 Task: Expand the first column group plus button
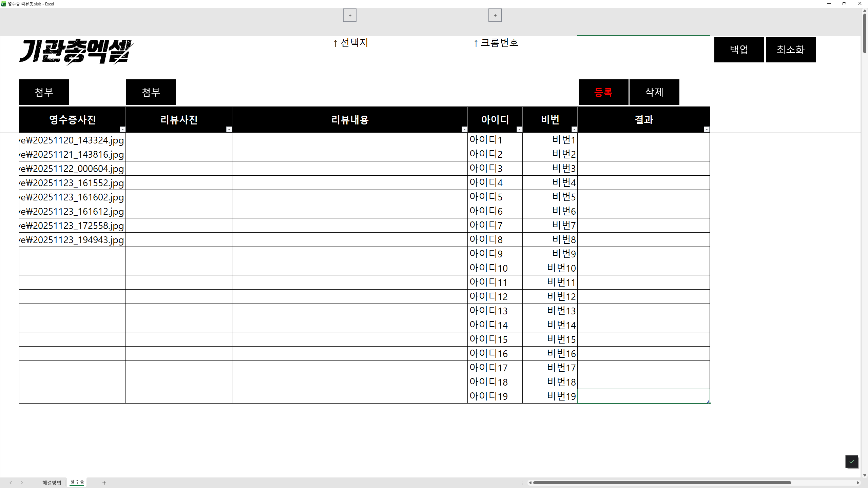tap(350, 15)
